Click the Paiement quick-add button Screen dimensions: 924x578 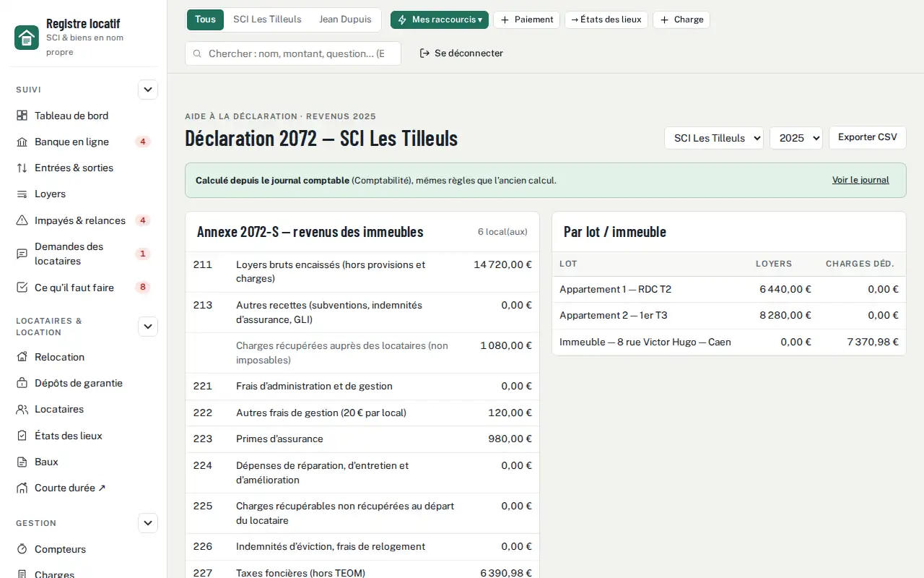(x=526, y=20)
